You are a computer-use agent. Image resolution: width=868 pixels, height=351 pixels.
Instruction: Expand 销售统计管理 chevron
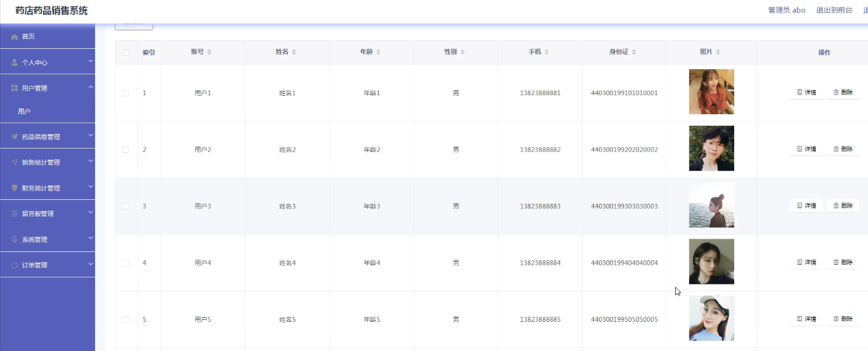click(91, 161)
